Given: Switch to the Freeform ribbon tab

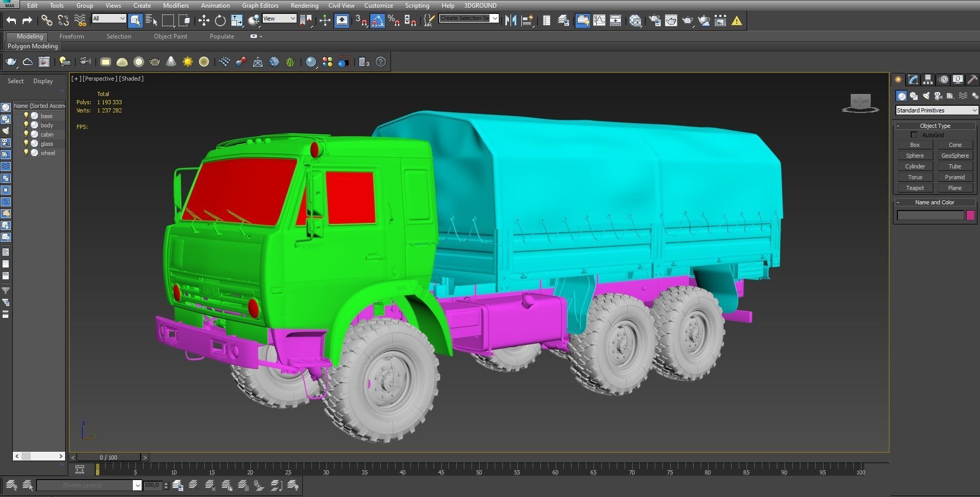Looking at the screenshot, I should 71,36.
